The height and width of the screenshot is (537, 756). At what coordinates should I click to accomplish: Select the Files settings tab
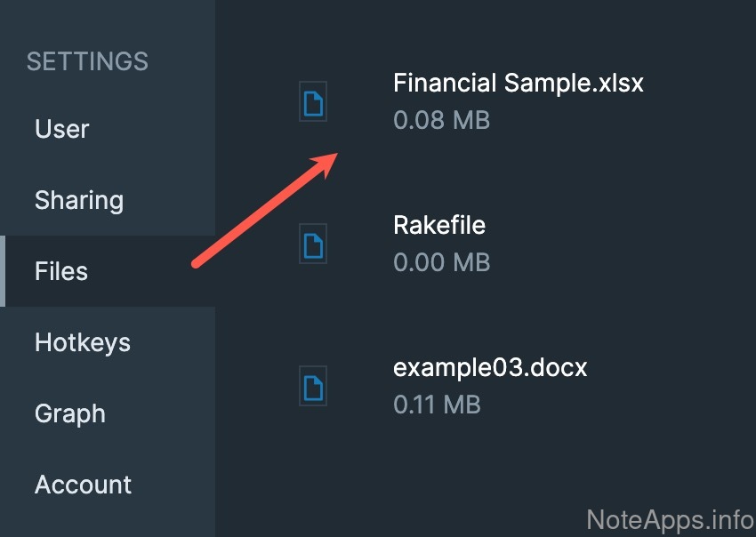tap(61, 271)
